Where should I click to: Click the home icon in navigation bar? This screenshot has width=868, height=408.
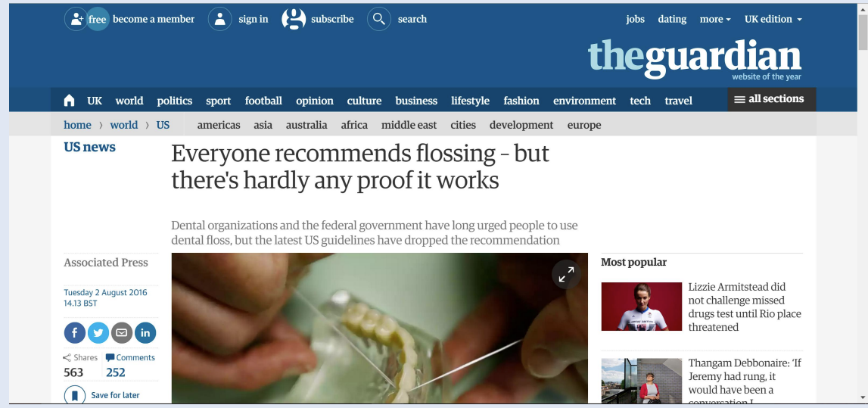click(x=69, y=101)
